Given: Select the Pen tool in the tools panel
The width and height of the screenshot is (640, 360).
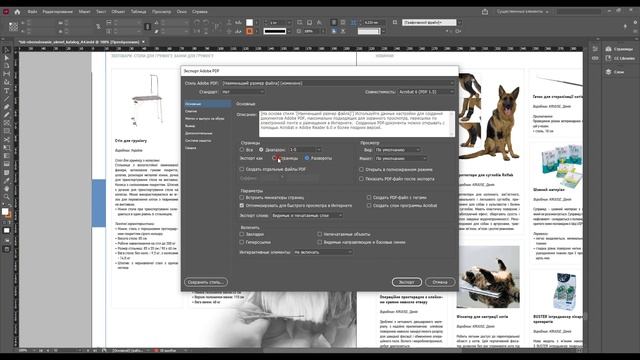Looking at the screenshot, I should click(7, 107).
